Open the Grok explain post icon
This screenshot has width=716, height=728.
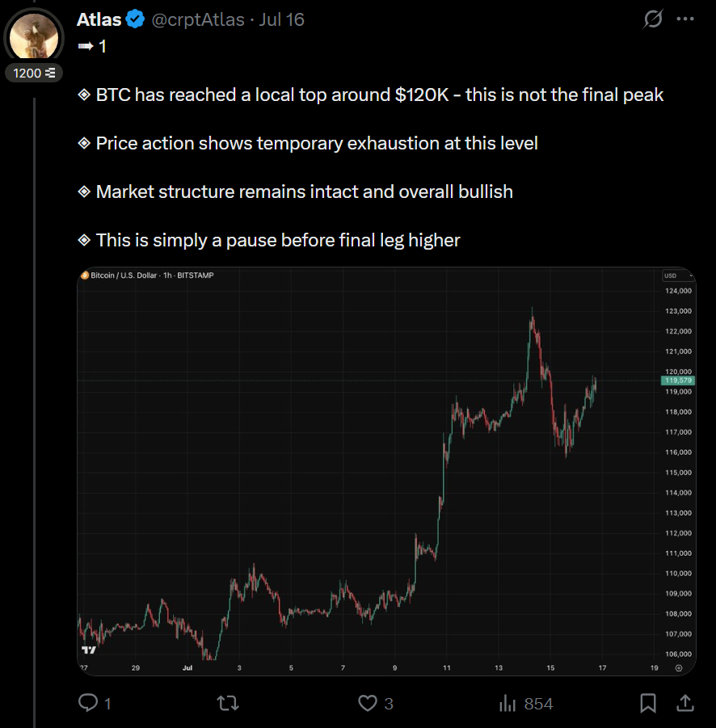click(652, 20)
